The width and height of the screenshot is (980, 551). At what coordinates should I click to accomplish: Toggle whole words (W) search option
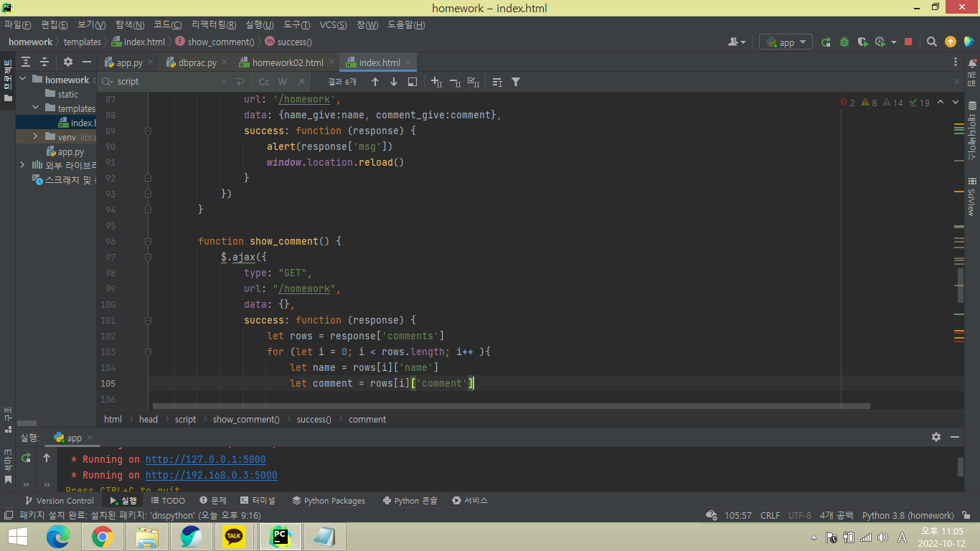(283, 82)
